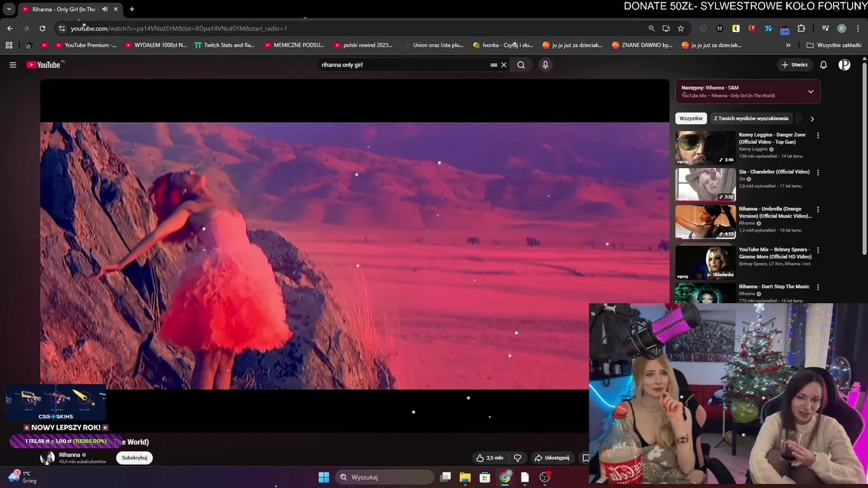Show hidden bookmarks with the double chevron

coord(788,45)
